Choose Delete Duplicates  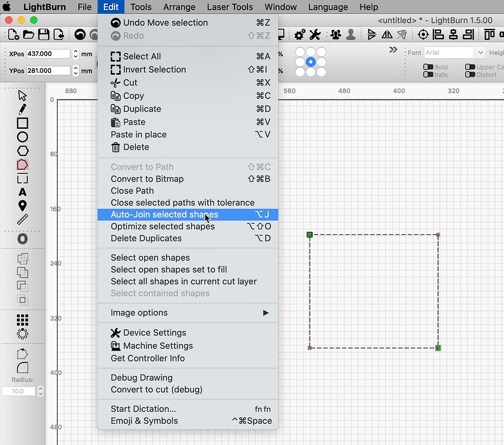(x=188, y=238)
